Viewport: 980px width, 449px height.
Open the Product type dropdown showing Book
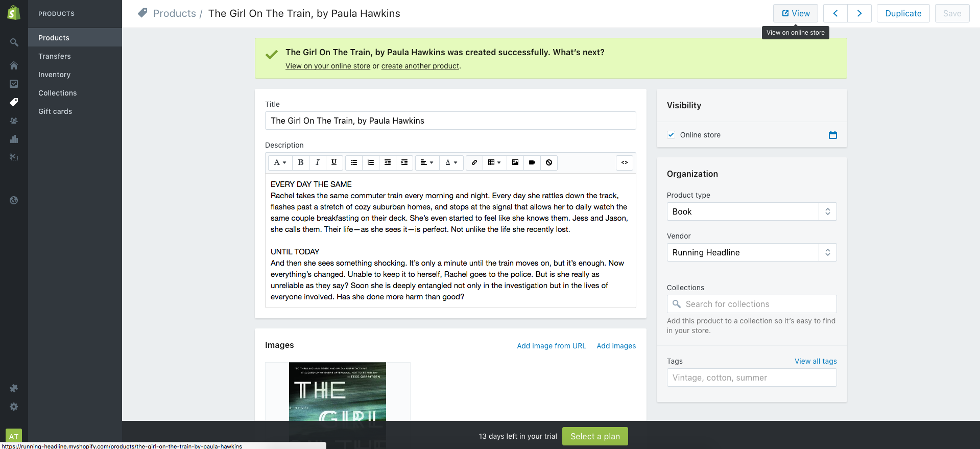pyautogui.click(x=751, y=211)
